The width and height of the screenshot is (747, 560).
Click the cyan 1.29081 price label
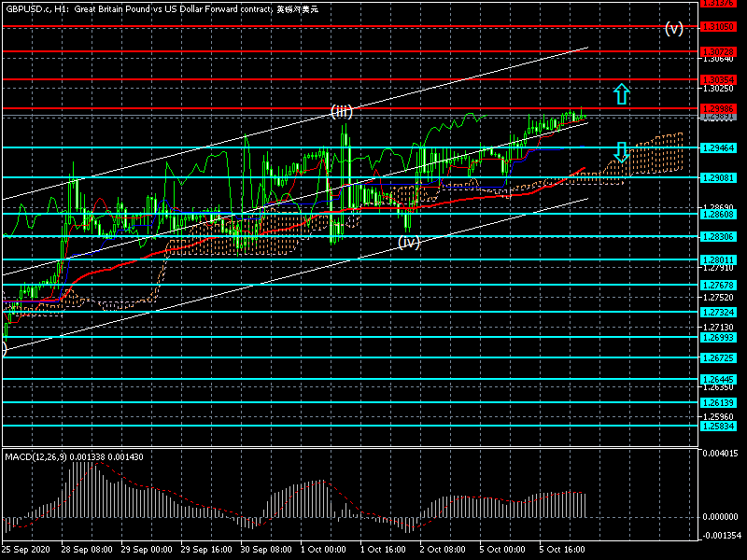pos(718,177)
